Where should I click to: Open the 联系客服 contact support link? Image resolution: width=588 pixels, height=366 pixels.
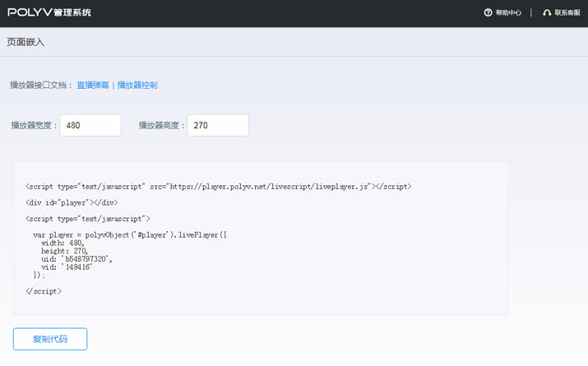tap(567, 12)
